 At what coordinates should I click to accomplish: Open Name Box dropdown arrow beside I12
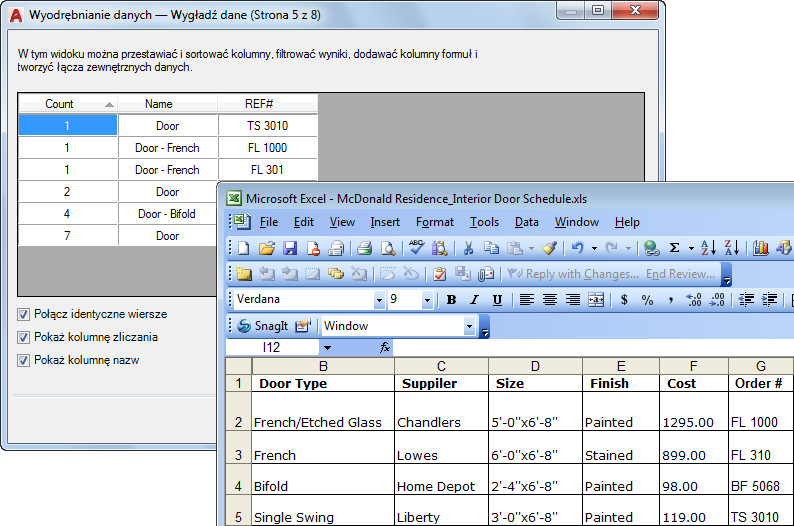coord(327,348)
